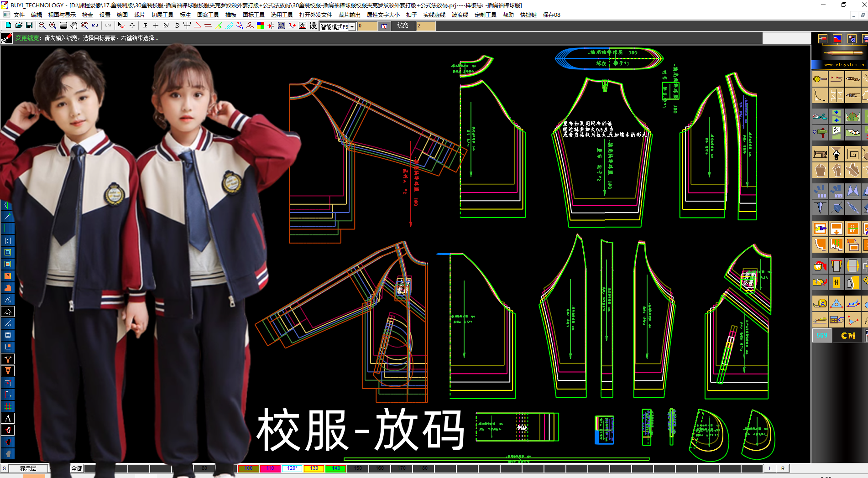
Task: Select the 180 size cell
Action: (424, 468)
